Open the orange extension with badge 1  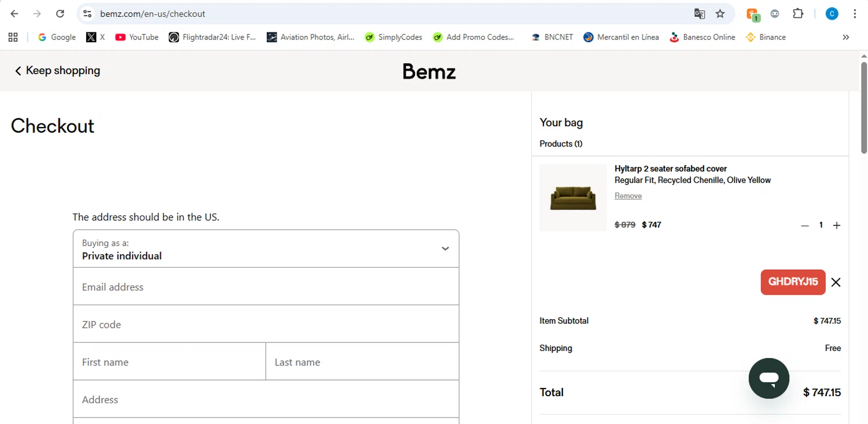[752, 14]
